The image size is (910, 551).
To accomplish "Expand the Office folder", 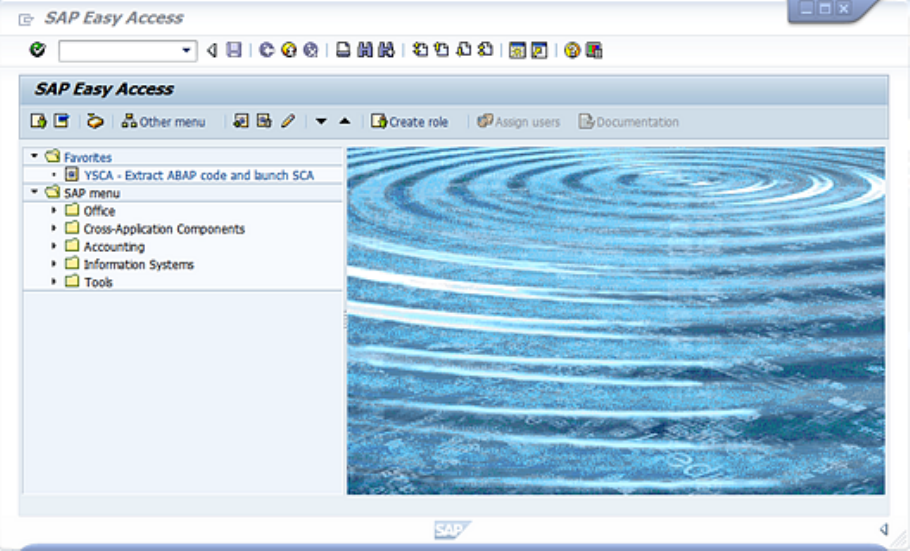I will point(53,210).
